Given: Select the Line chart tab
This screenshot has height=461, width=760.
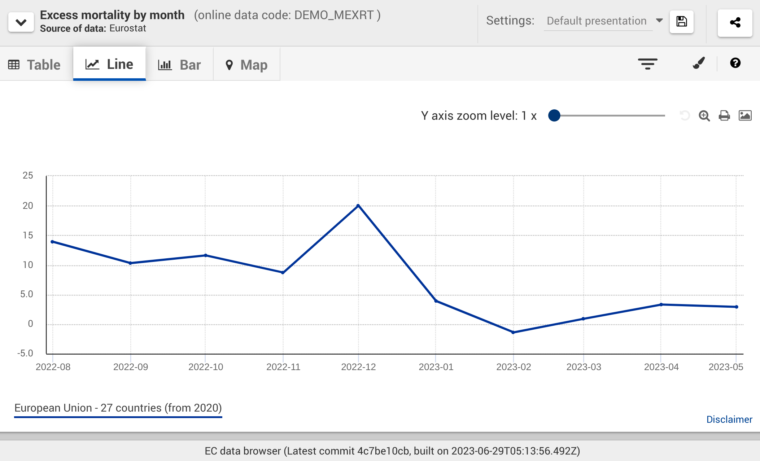Looking at the screenshot, I should (x=109, y=64).
